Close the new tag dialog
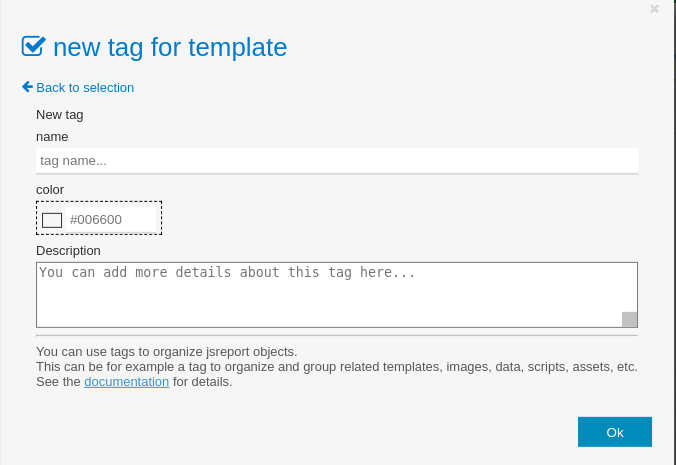Viewport: 676px width, 465px height. click(654, 9)
